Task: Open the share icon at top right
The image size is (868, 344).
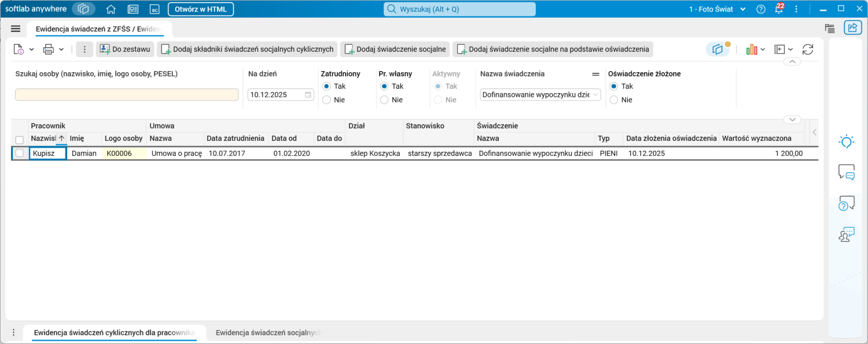Action: pyautogui.click(x=853, y=28)
